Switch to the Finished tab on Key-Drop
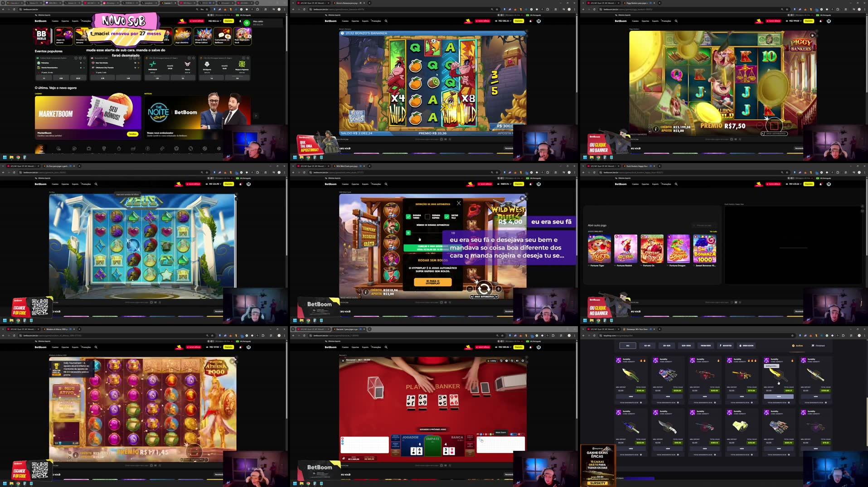This screenshot has width=868, height=487. 817,345
